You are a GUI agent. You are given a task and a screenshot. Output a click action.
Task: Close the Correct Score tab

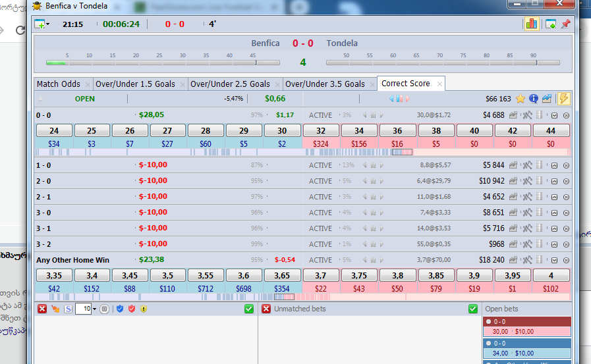coord(439,84)
